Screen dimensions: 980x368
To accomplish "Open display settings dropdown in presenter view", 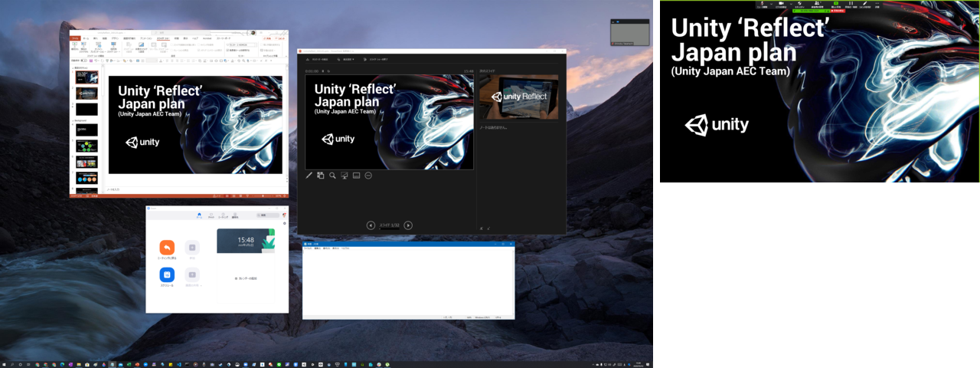I will (x=346, y=59).
